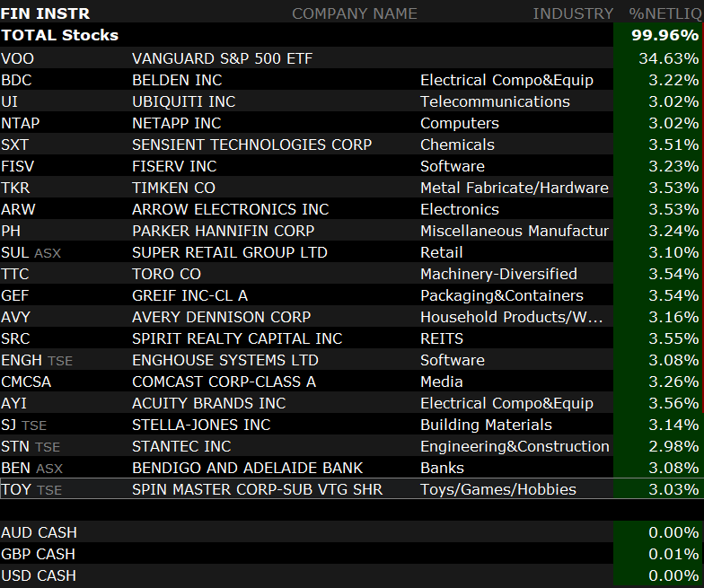
Task: Click the Media industry cell
Action: [442, 382]
